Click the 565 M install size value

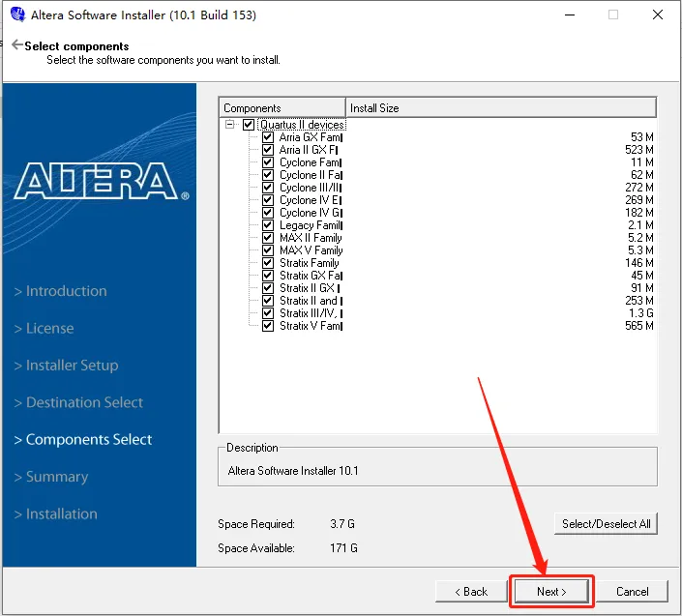coord(638,326)
